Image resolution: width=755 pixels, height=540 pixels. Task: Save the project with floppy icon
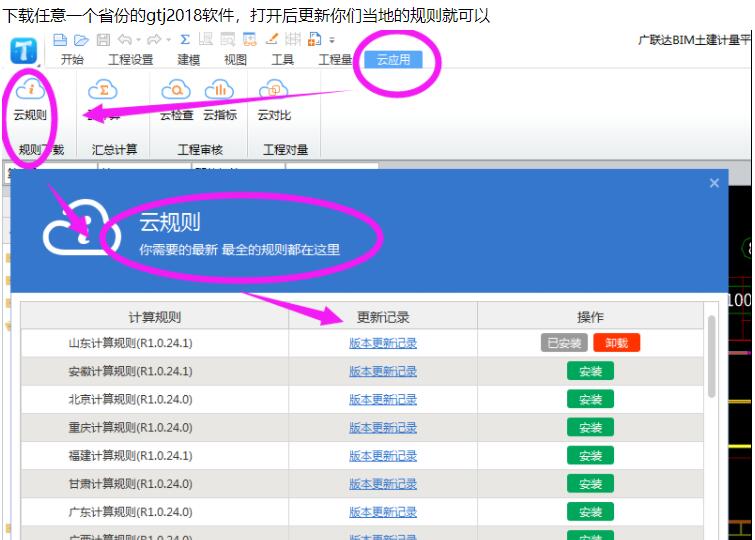click(104, 40)
